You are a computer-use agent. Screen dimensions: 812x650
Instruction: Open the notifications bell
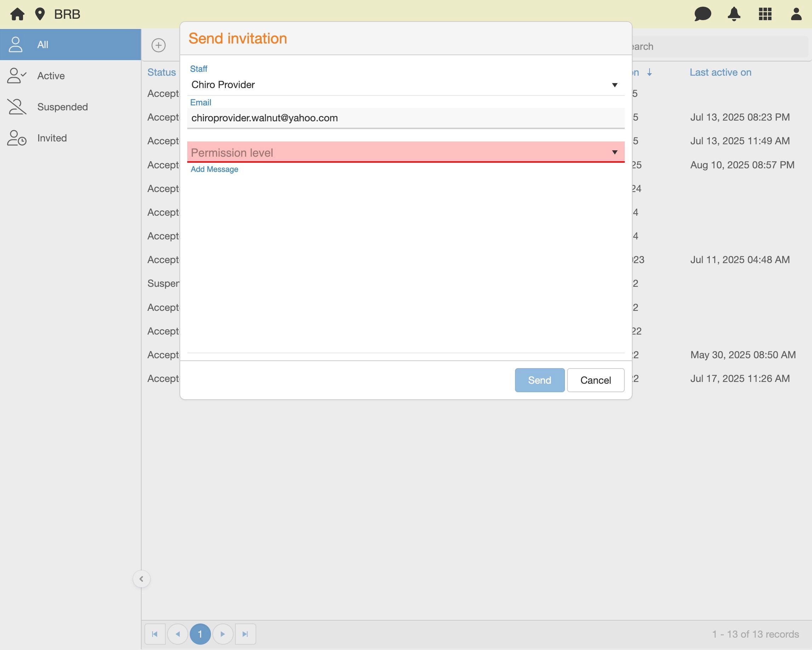pyautogui.click(x=734, y=14)
